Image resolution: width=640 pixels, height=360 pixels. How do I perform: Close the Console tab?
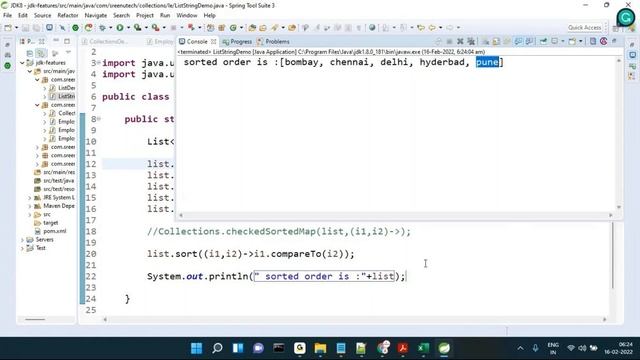(x=213, y=42)
